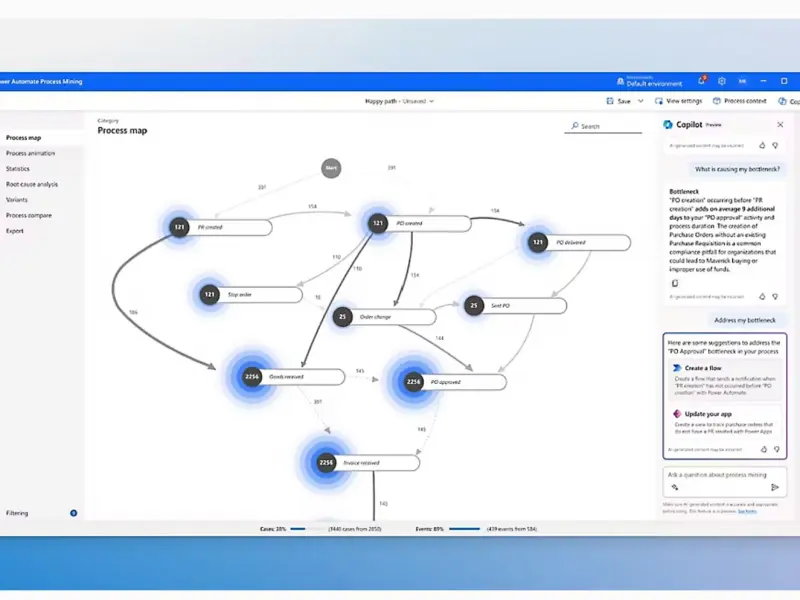The width and height of the screenshot is (800, 600).
Task: Select Variants in the left navigation
Action: pyautogui.click(x=16, y=199)
